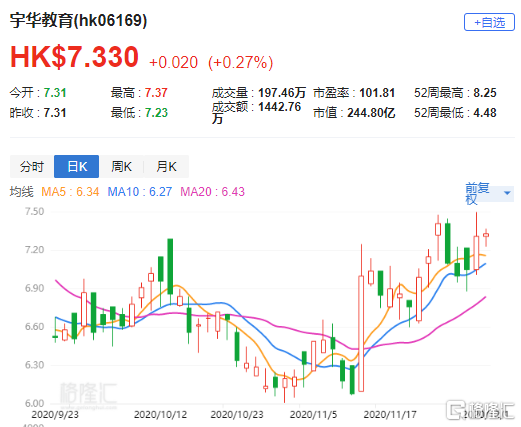Select the 日K daily chart tab
The image size is (521, 427).
tap(77, 166)
